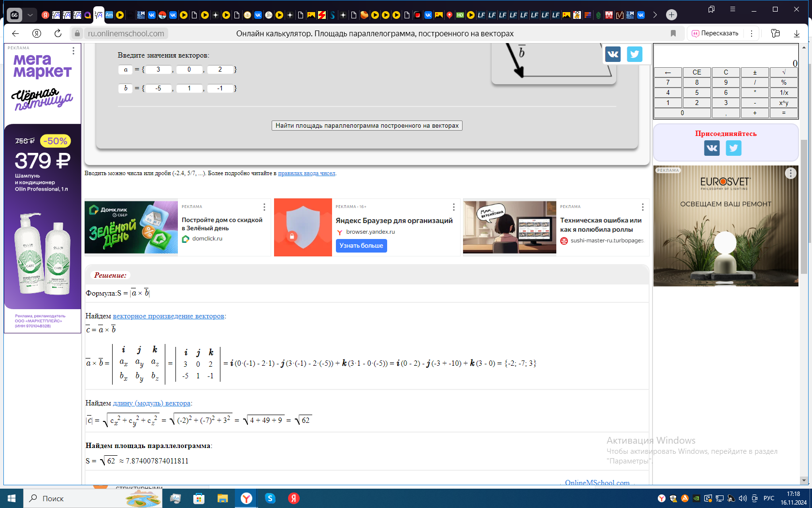Viewport: 812px width, 508px height.
Task: Open ad options dots on Домклик ad
Action: [264, 207]
